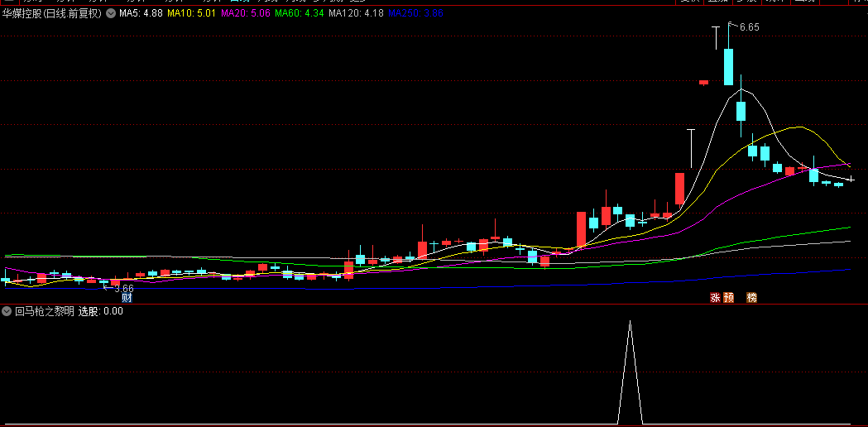Click the 选股: 0.00 value
The width and height of the screenshot is (868, 427).
point(100,311)
